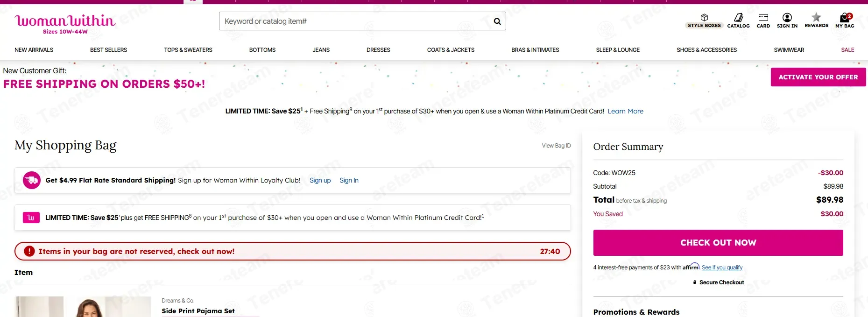Click Activate Your Offer button
This screenshot has width=868, height=317.
818,77
